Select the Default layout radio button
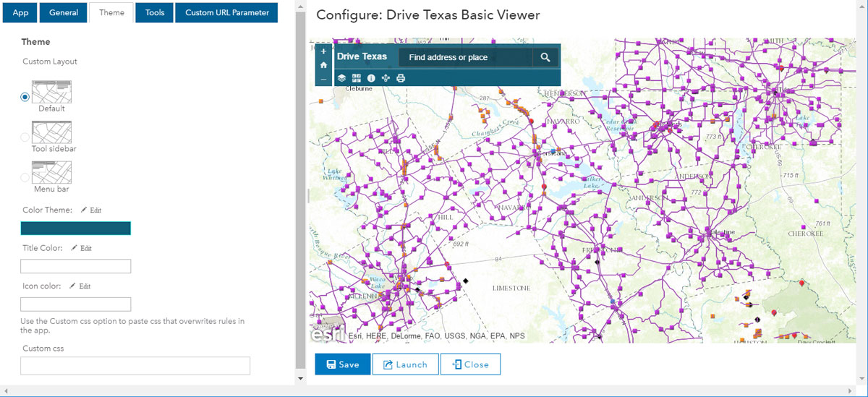Viewport: 868px width, 397px height. [25, 97]
